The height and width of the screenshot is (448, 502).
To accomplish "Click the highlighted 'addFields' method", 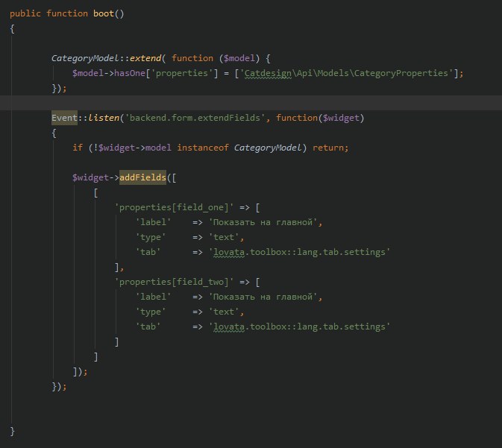I will 142,177.
